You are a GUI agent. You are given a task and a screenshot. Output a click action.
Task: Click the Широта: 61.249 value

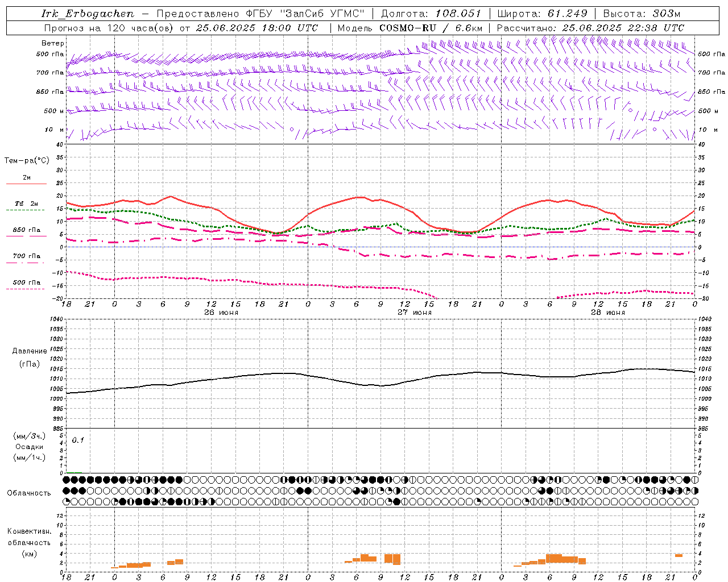(542, 14)
